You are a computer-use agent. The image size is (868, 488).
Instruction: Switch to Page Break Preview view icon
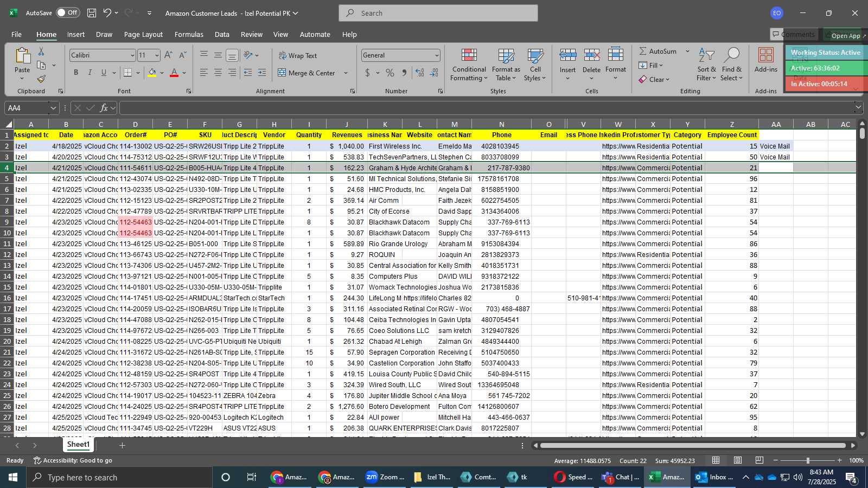(759, 460)
